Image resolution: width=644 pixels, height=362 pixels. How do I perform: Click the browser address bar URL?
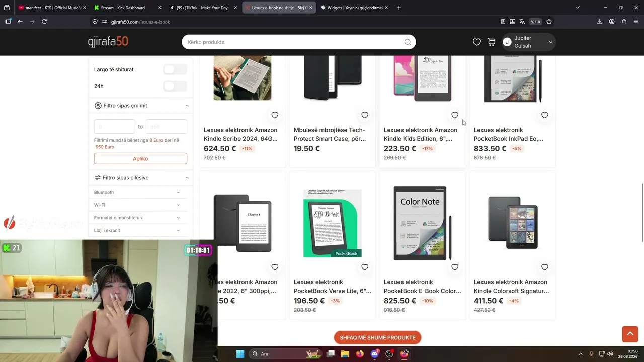pos(140,22)
